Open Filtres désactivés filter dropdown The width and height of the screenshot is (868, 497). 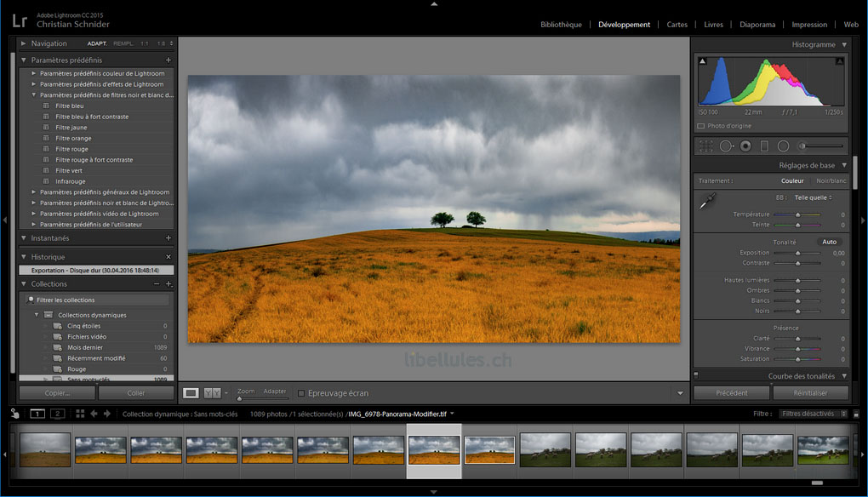pos(812,414)
